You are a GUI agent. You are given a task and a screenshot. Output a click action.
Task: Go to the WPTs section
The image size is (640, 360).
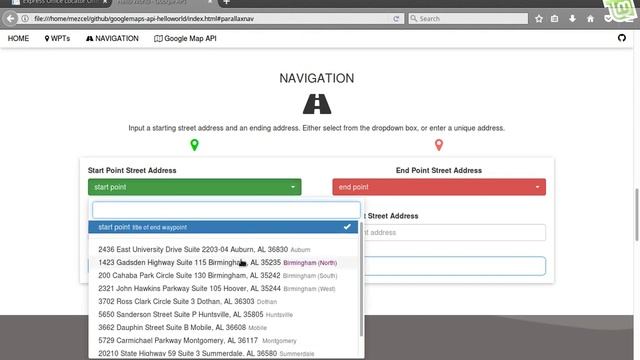(x=57, y=38)
